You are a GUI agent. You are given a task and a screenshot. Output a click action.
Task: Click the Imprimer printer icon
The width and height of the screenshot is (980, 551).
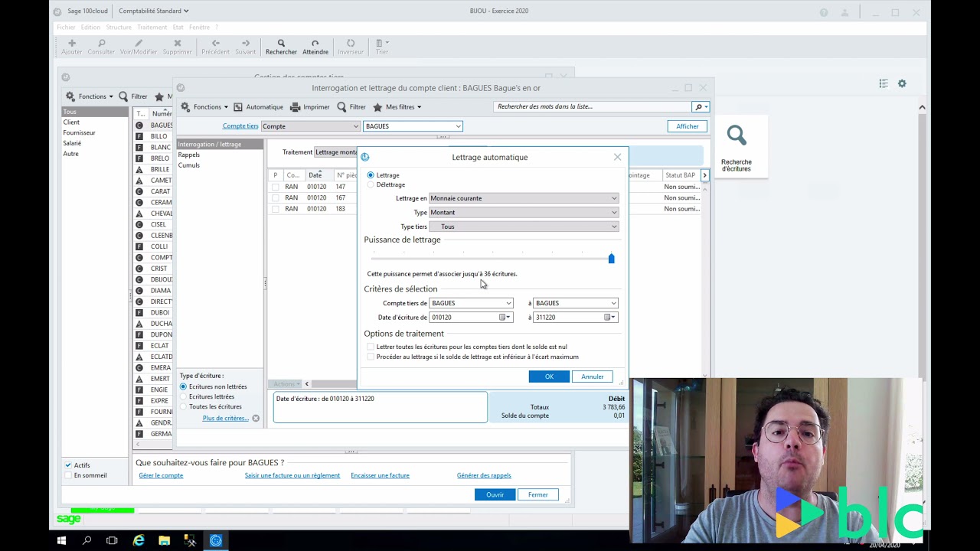click(x=296, y=107)
